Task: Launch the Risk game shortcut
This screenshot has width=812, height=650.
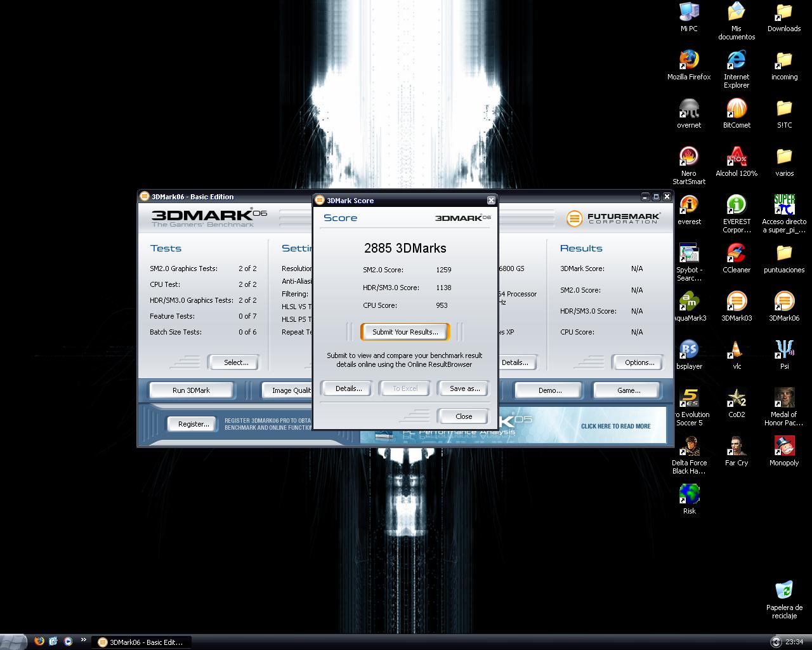Action: pyautogui.click(x=689, y=499)
